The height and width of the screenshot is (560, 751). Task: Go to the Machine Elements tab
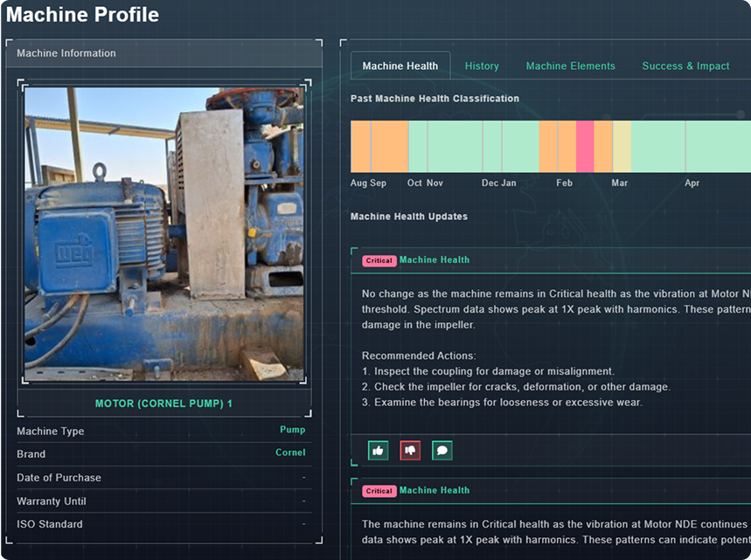(x=570, y=66)
